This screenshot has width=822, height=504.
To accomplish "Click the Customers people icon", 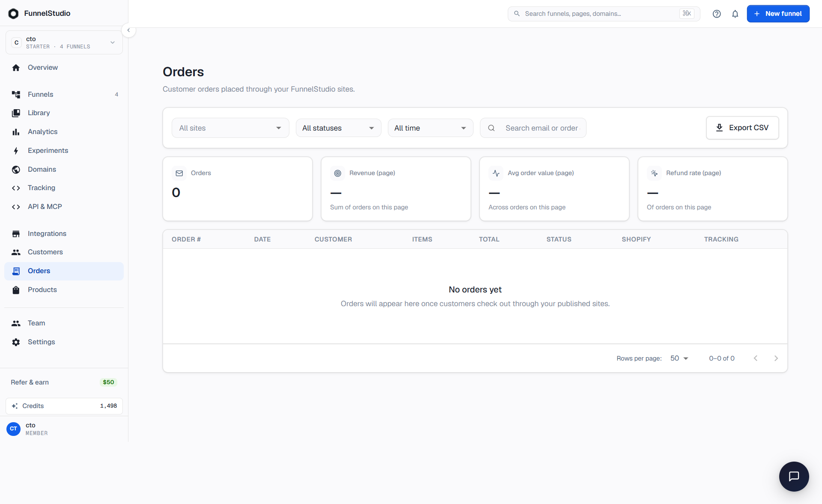I will tap(16, 252).
